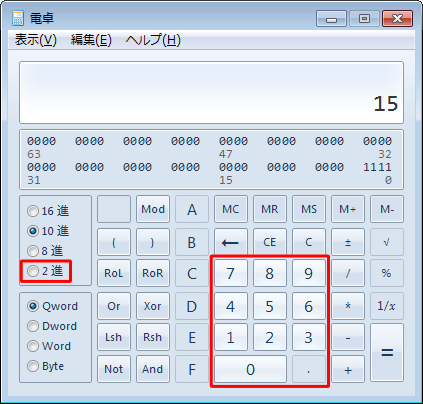423x404 pixels.
Task: Click the calculator icon in title bar
Action: tap(18, 18)
